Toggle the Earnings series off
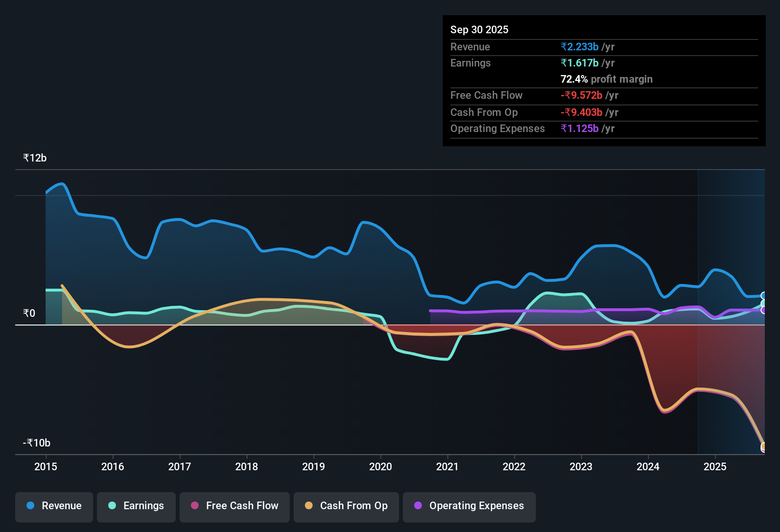 point(136,506)
